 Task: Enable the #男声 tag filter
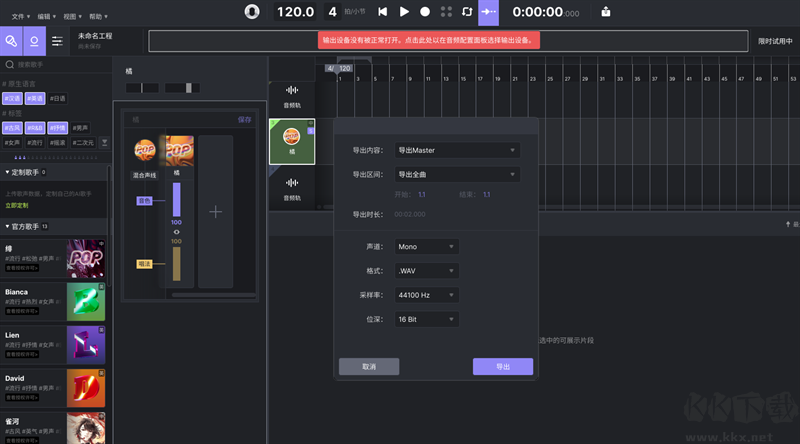point(80,128)
